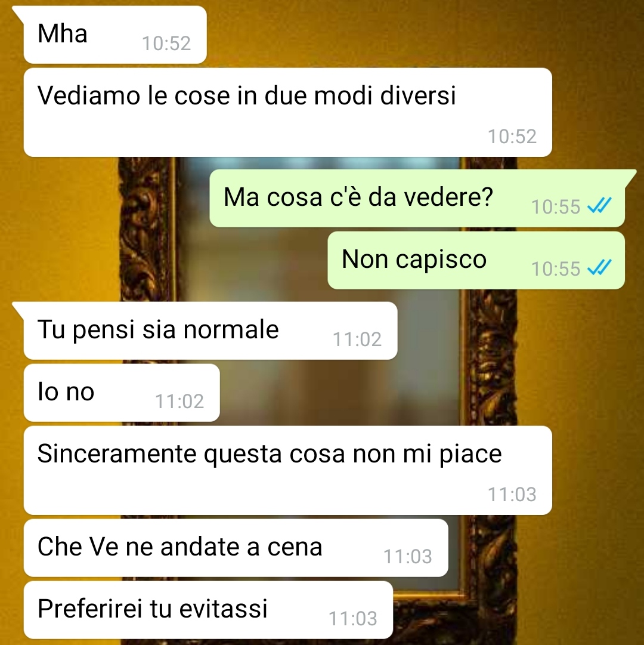Image resolution: width=644 pixels, height=645 pixels.
Task: Tap the 11:03 timestamp under 'Sinceramente questa cosa'
Action: (x=512, y=495)
